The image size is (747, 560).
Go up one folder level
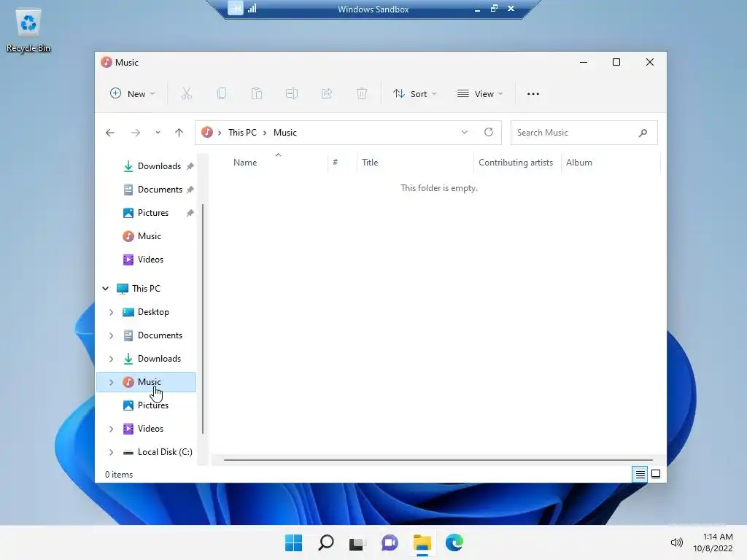[x=179, y=133]
